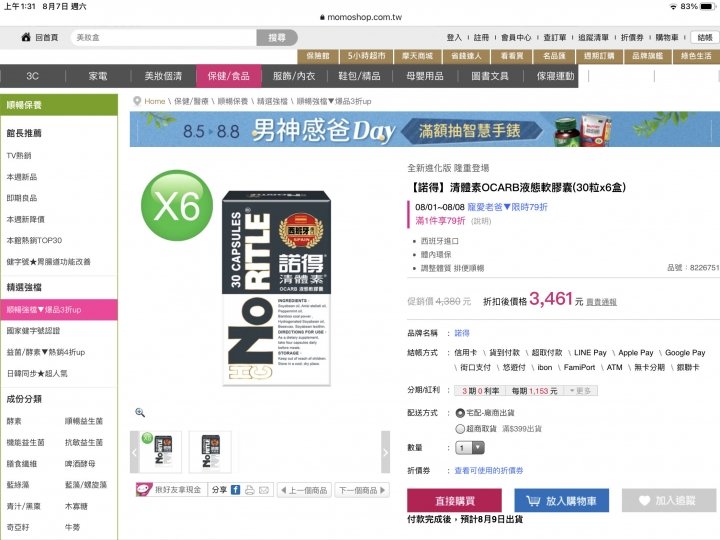Click the green X6 badge on product image
The image size is (720, 540).
tap(177, 205)
